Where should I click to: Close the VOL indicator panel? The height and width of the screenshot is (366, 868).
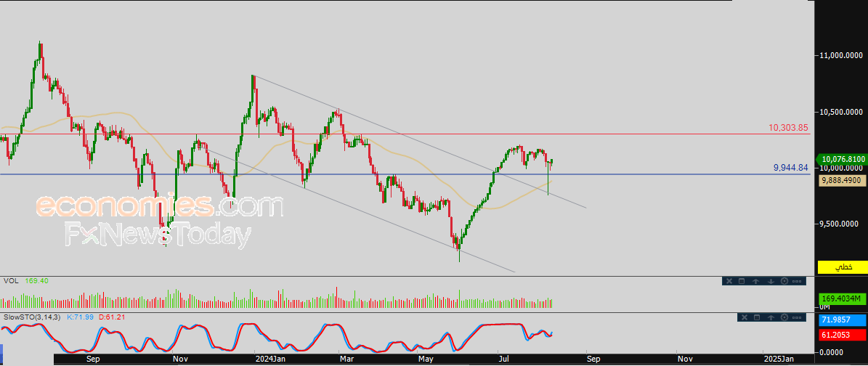(729, 281)
